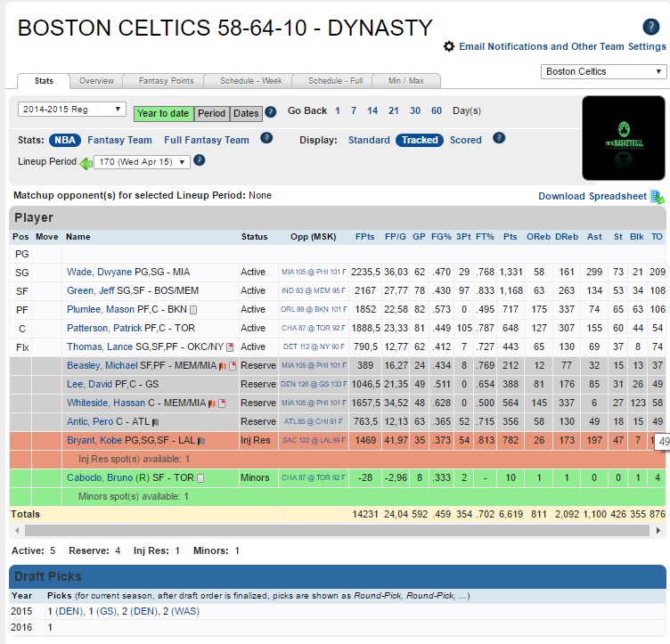Open Patterson, Patrick player link
The height and width of the screenshot is (644, 670).
point(104,328)
